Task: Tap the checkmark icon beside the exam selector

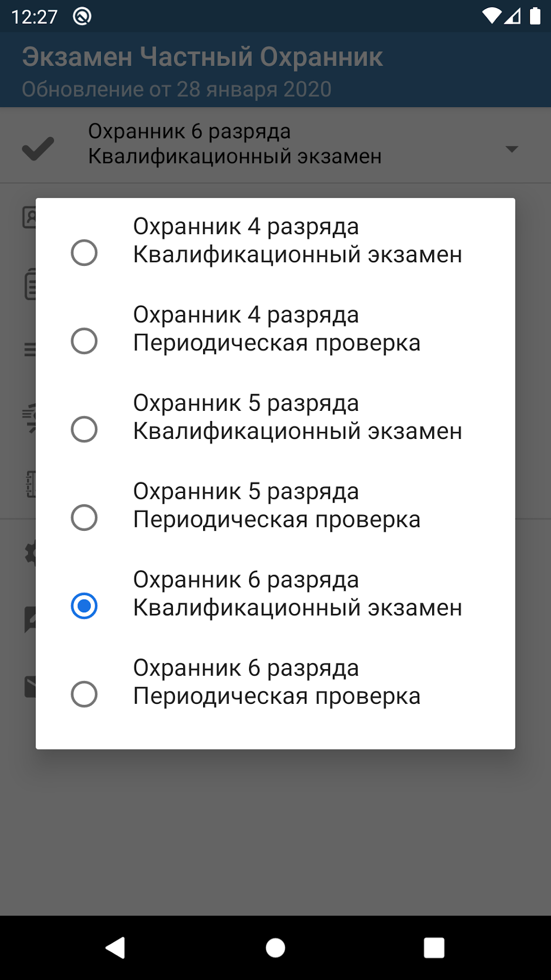Action: (x=38, y=149)
